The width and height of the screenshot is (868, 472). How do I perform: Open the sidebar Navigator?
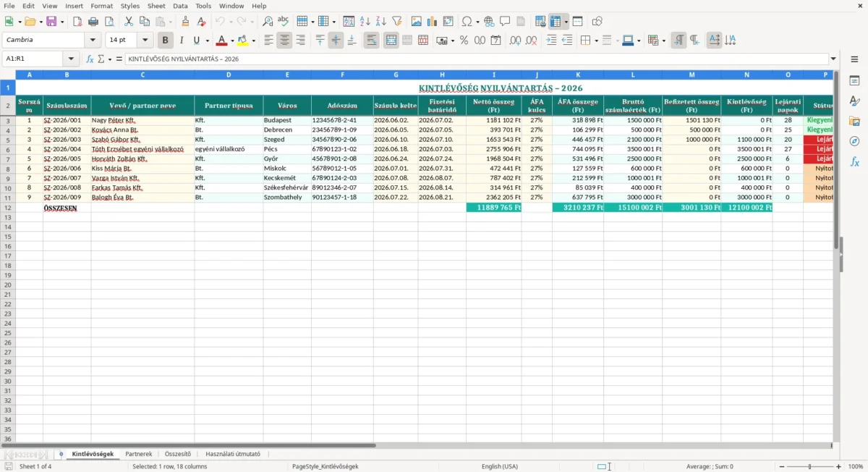(x=854, y=141)
